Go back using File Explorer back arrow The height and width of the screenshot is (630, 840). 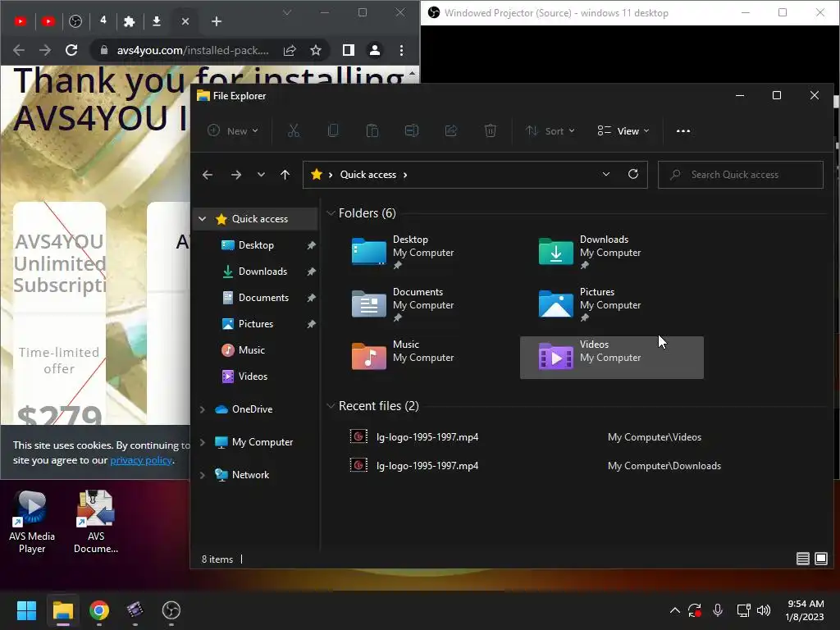[x=208, y=175]
